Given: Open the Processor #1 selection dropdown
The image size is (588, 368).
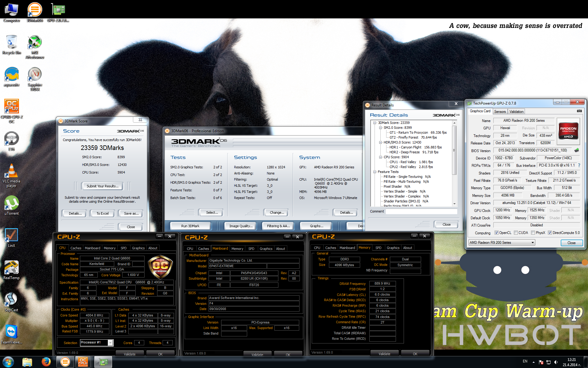Looking at the screenshot, I should coord(96,343).
